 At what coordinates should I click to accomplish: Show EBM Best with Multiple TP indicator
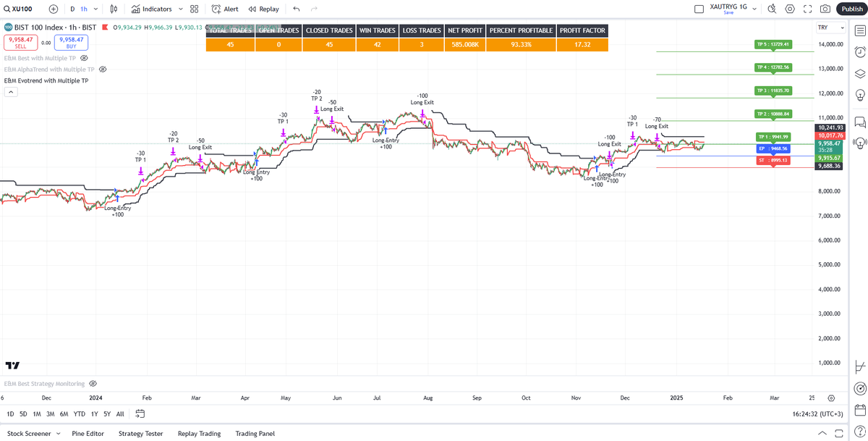(x=84, y=58)
